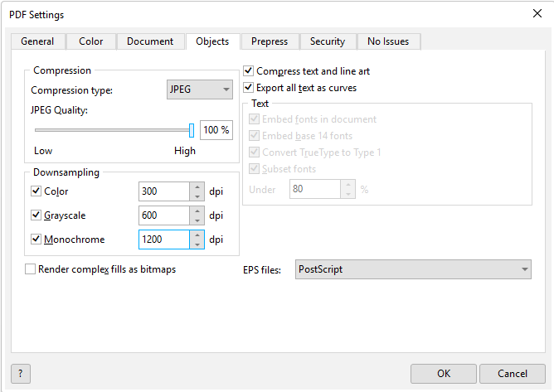Close the PDF Settings dialog with X
554x392 pixels.
(537, 14)
